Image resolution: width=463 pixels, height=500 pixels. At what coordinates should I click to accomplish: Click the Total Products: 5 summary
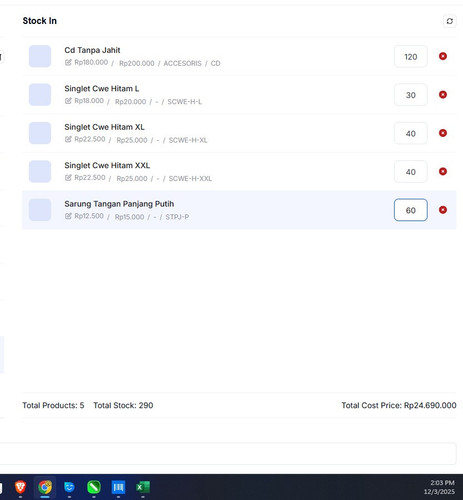[53, 405]
